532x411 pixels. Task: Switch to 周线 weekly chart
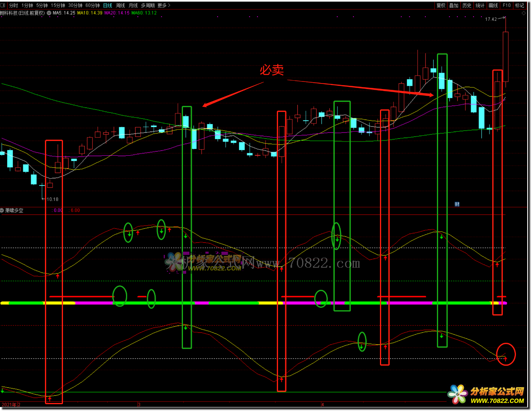tap(120, 6)
